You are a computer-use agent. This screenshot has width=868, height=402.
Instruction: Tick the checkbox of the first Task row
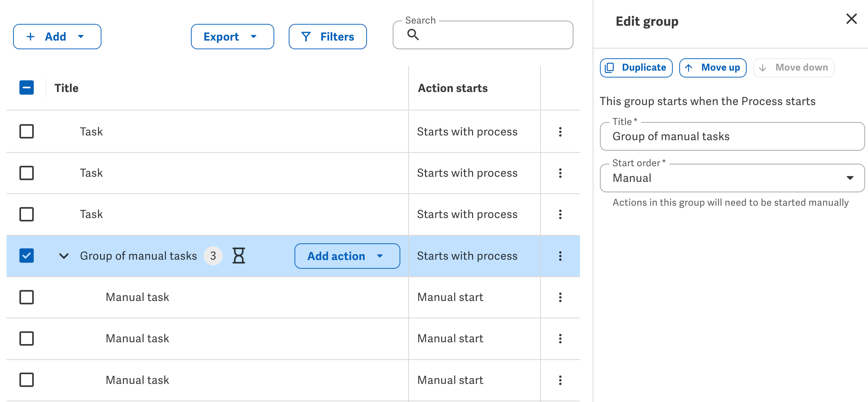pyautogui.click(x=26, y=131)
